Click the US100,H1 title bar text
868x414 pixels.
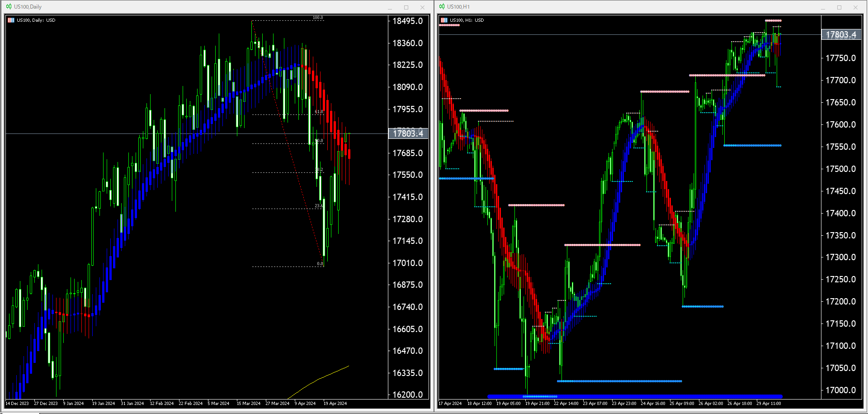click(458, 7)
